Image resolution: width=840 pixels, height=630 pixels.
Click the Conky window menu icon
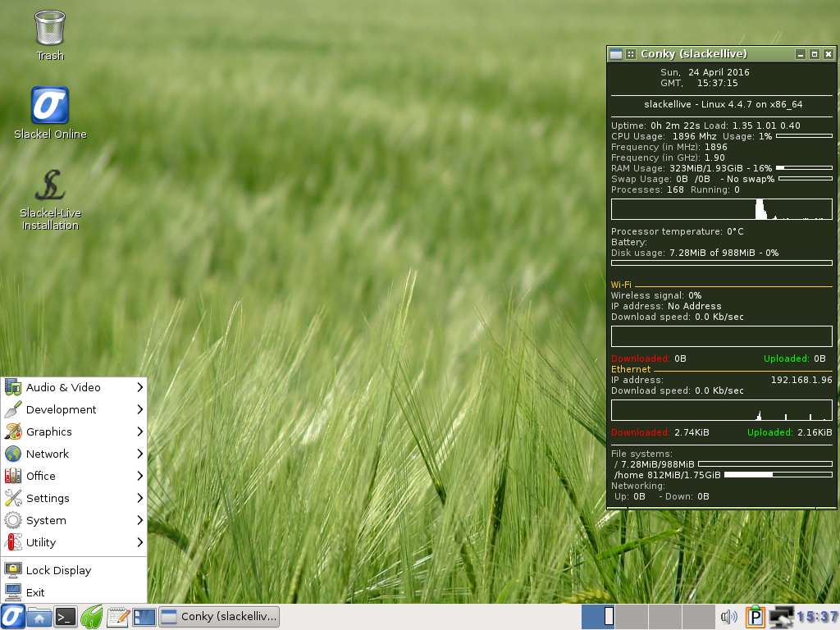tap(616, 54)
